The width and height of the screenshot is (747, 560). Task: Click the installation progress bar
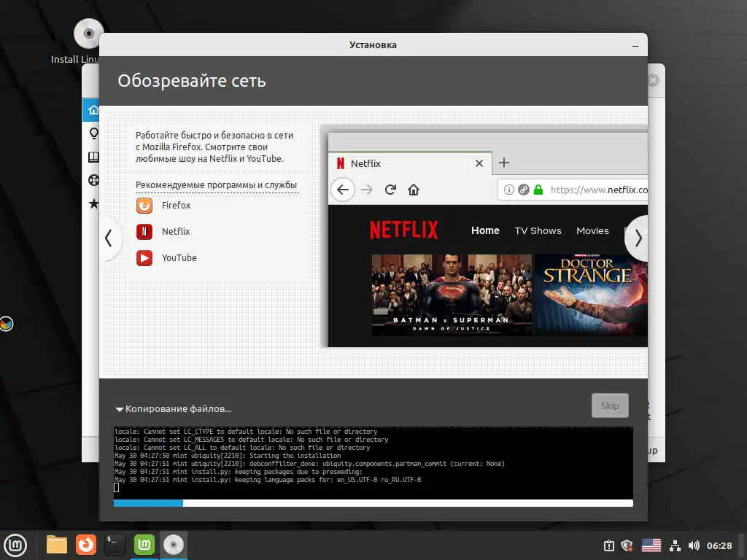click(x=373, y=503)
